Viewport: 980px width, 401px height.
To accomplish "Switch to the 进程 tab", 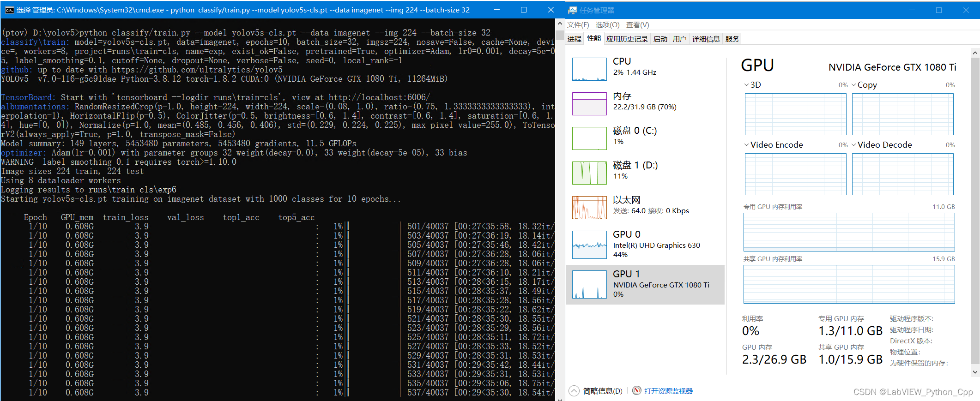I will pos(575,39).
